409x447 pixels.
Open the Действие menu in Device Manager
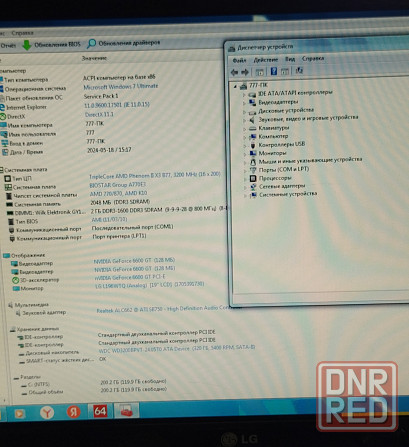coord(266,60)
